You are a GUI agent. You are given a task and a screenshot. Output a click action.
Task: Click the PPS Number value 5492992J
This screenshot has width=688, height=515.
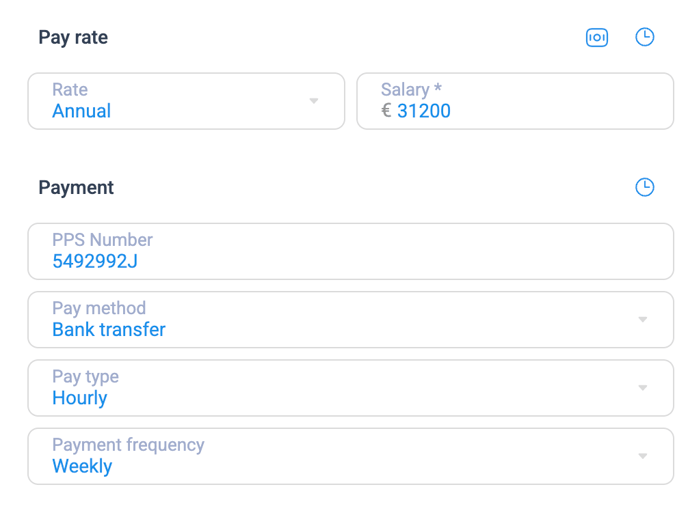[x=95, y=261]
